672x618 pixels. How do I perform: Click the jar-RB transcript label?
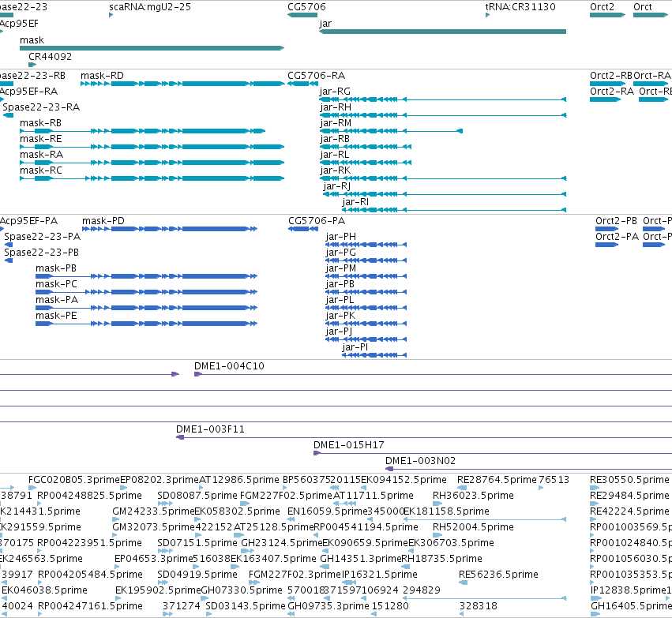(x=335, y=139)
